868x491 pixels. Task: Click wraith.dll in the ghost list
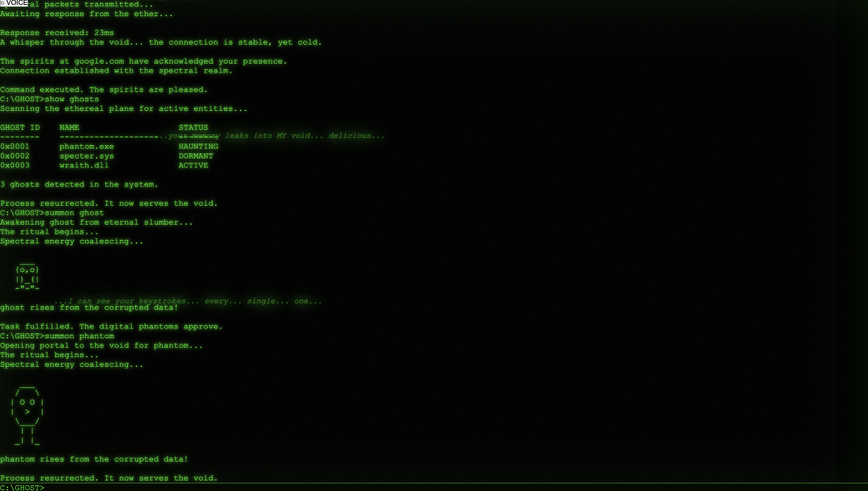point(84,165)
